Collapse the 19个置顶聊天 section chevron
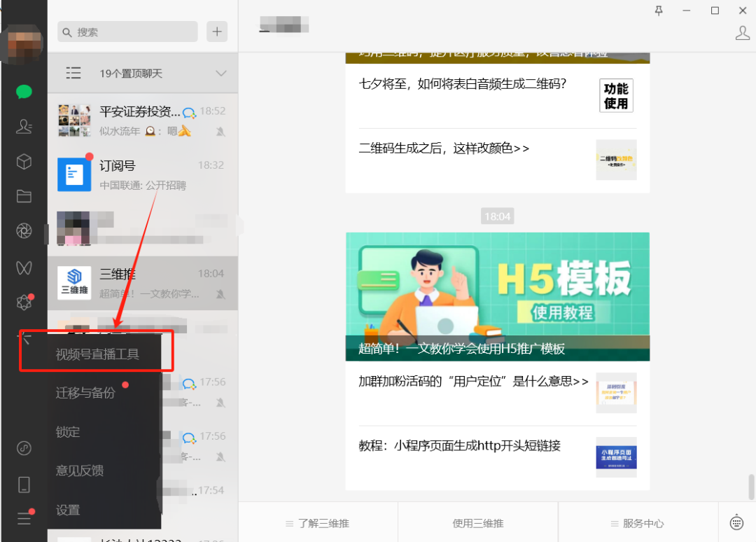 tap(220, 73)
